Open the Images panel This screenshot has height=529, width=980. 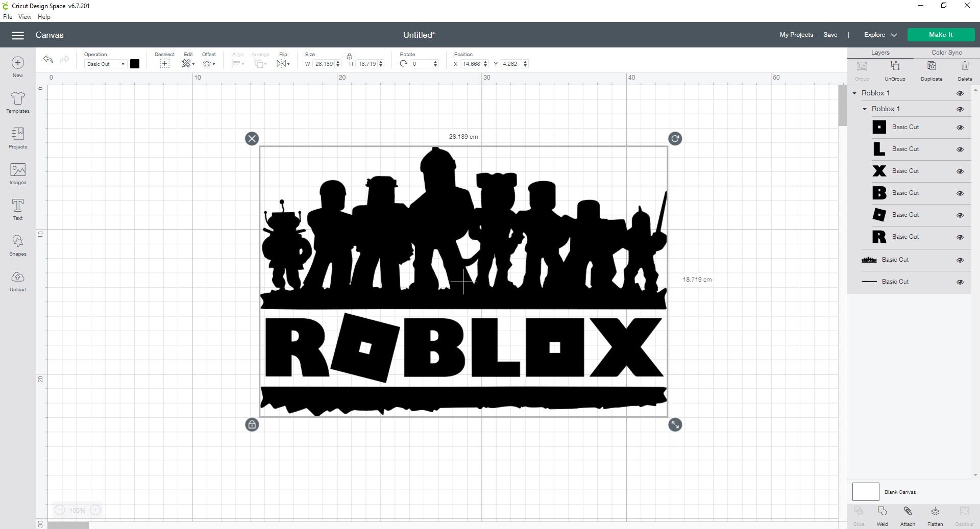pyautogui.click(x=17, y=172)
